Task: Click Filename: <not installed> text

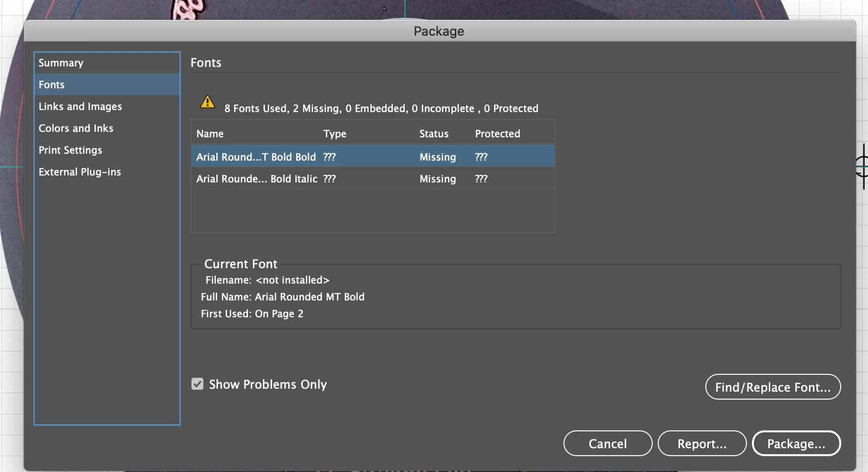Action: (x=268, y=280)
